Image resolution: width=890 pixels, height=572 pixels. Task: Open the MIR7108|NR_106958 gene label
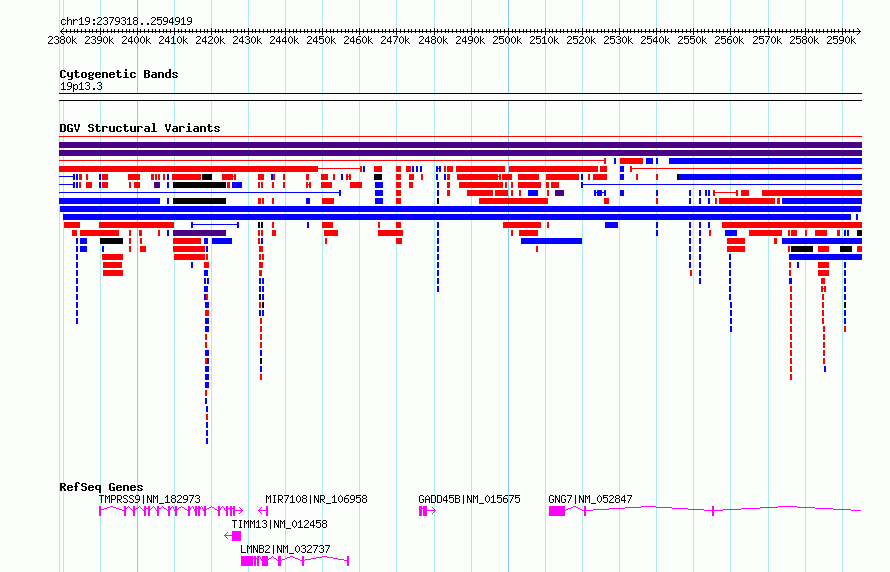tap(316, 499)
